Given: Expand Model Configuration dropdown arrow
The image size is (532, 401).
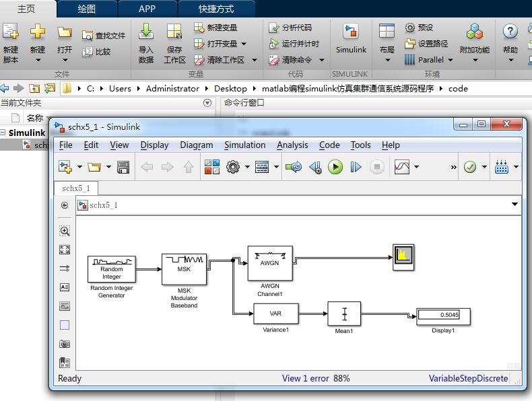Looking at the screenshot, I should (x=247, y=167).
